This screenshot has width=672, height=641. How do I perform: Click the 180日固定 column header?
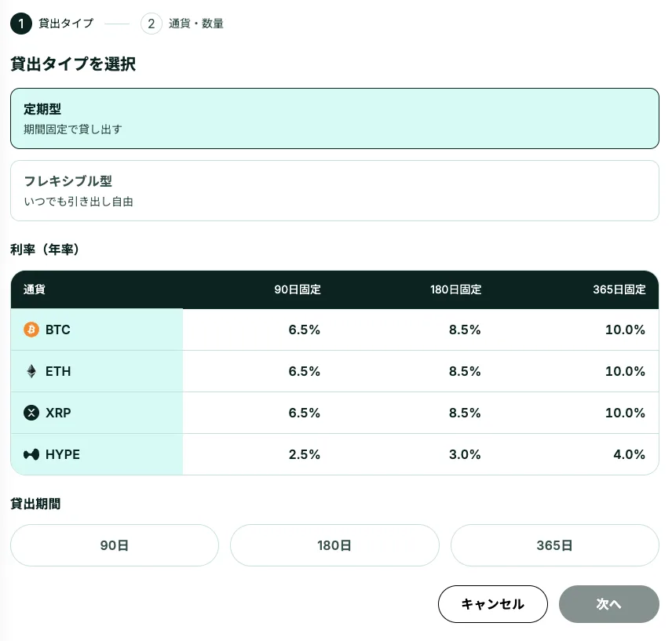(x=455, y=290)
